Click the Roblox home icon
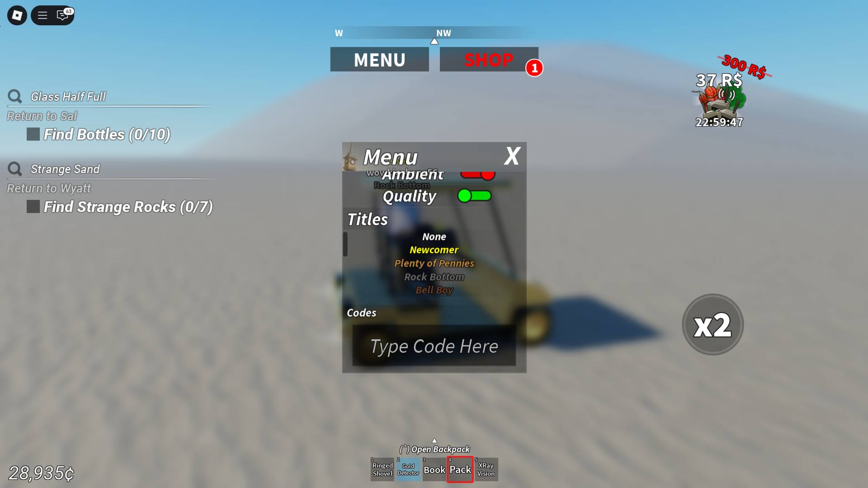 [x=16, y=15]
